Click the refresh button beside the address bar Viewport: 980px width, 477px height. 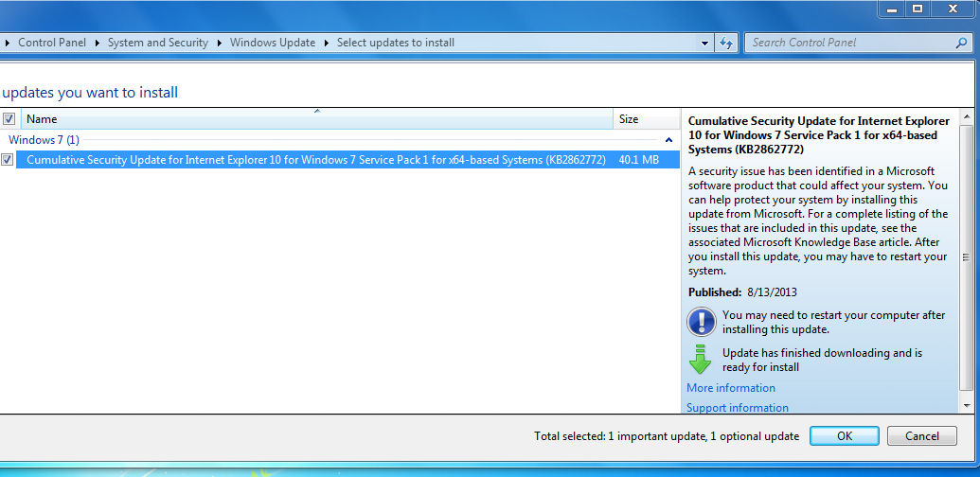click(x=727, y=43)
